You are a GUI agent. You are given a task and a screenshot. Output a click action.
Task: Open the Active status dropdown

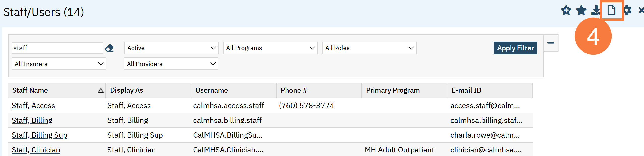click(171, 48)
